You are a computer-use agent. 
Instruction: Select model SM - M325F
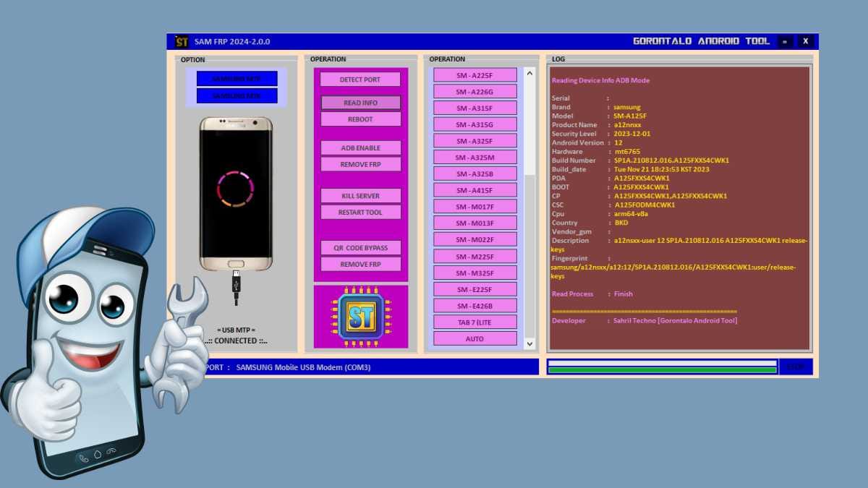coord(475,273)
